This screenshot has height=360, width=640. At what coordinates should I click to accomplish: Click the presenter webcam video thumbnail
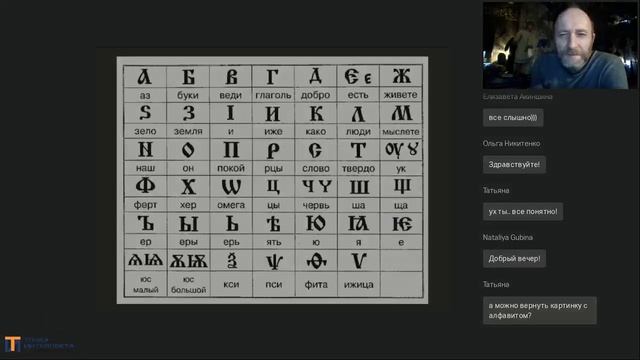[560, 45]
